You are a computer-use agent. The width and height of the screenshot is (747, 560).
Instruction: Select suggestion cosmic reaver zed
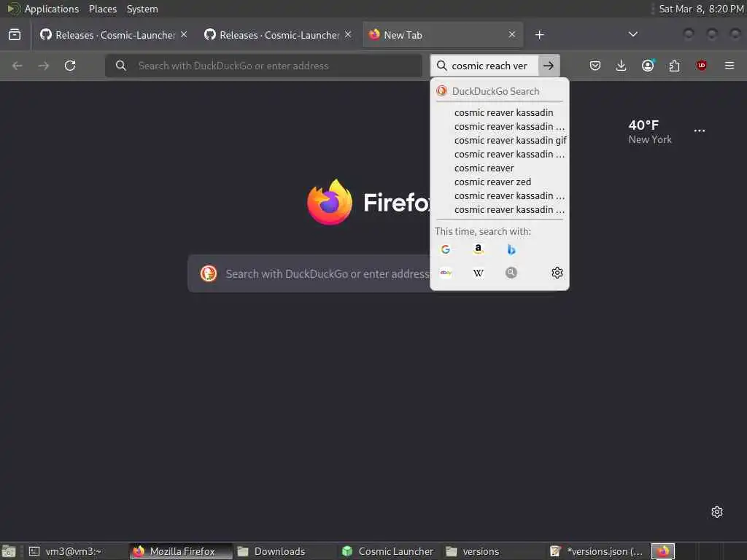pyautogui.click(x=499, y=182)
